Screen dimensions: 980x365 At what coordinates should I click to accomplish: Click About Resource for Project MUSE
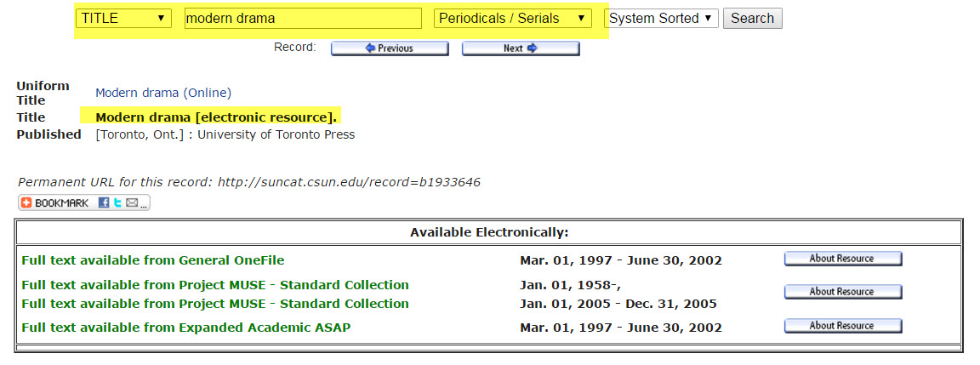[x=843, y=292]
